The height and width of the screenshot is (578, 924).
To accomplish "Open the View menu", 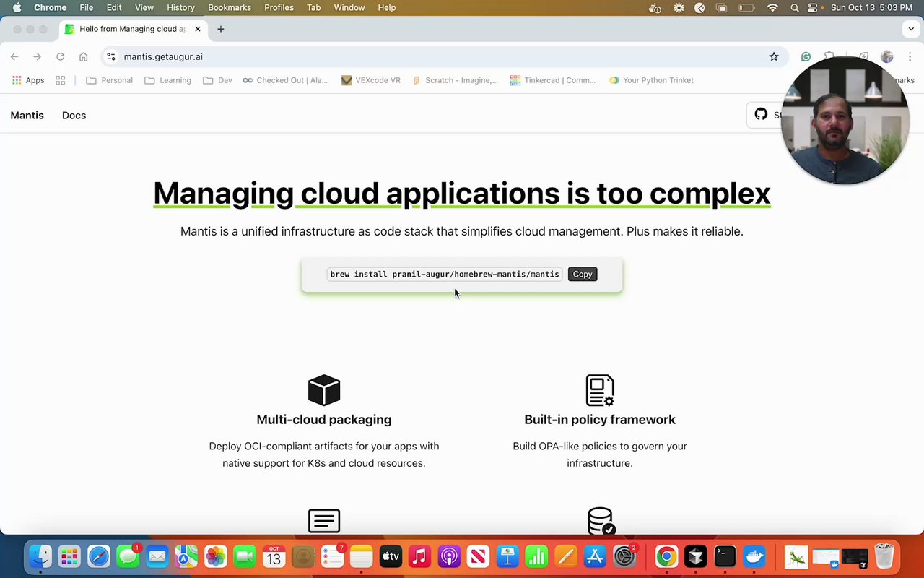I will [144, 7].
